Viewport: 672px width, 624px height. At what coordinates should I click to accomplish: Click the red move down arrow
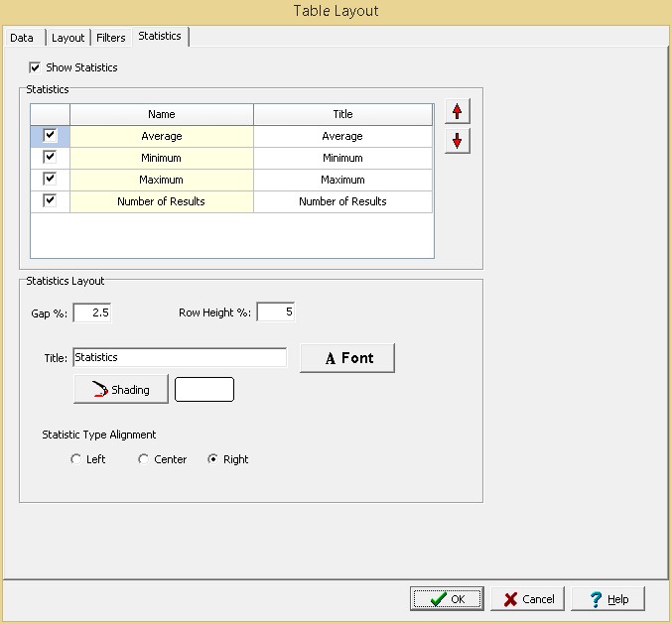click(x=457, y=141)
